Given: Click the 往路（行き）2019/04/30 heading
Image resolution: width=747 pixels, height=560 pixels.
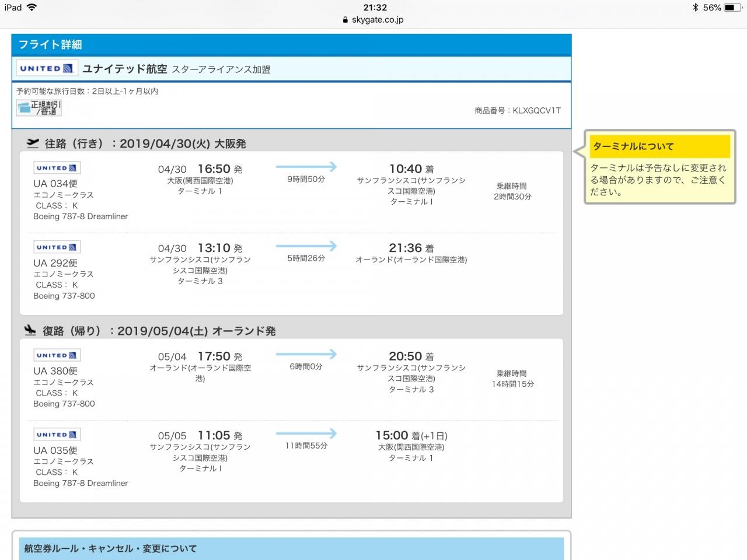Looking at the screenshot, I should pos(145,143).
